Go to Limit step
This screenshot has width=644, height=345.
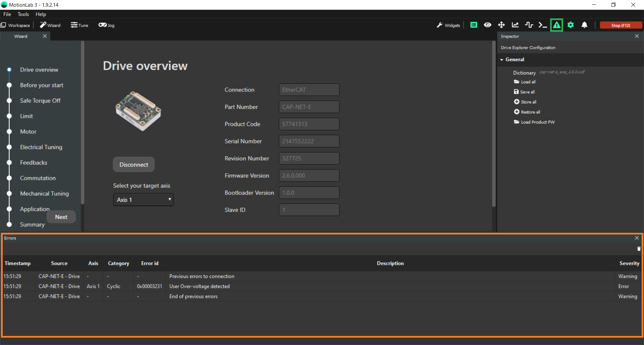pyautogui.click(x=26, y=116)
